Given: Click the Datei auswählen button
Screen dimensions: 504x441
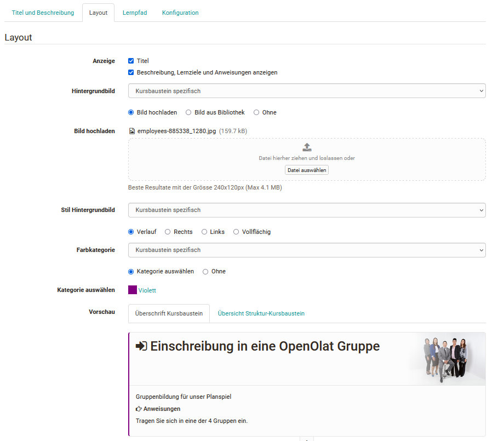Looking at the screenshot, I should tap(306, 170).
